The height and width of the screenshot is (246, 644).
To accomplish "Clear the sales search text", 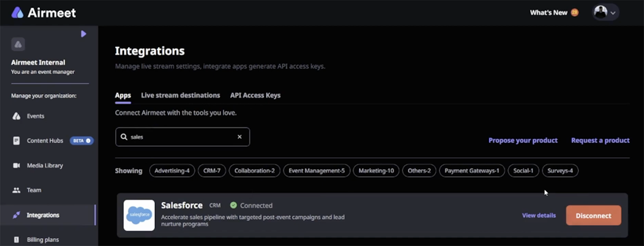I will [x=240, y=137].
